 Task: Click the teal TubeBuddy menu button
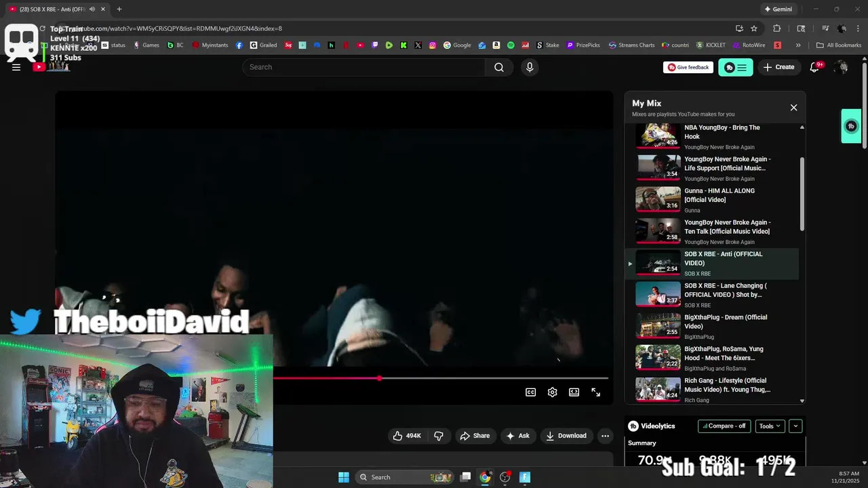(x=736, y=67)
